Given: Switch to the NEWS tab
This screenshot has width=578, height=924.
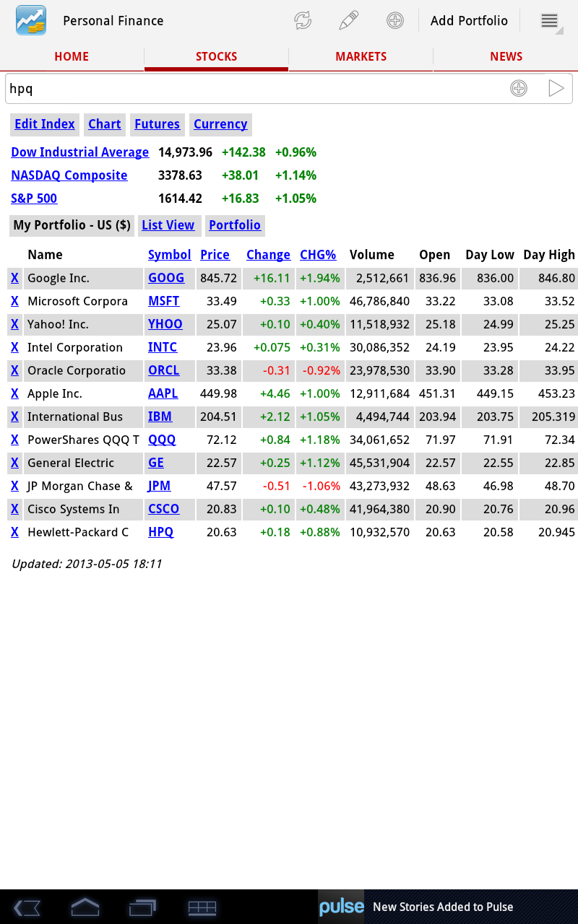Looking at the screenshot, I should pyautogui.click(x=506, y=56).
